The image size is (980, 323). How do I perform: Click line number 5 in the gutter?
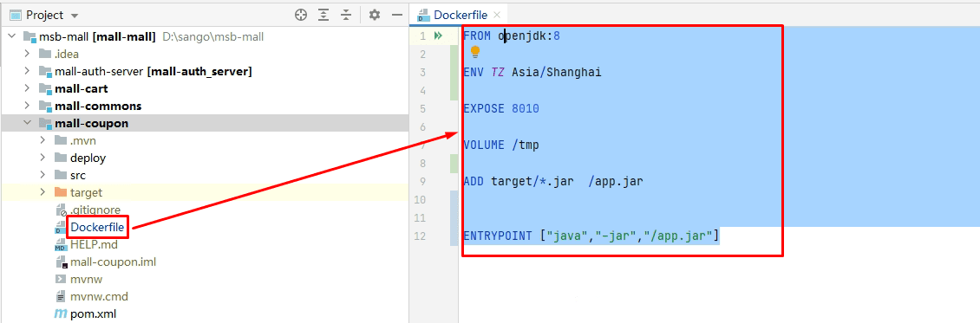click(423, 109)
